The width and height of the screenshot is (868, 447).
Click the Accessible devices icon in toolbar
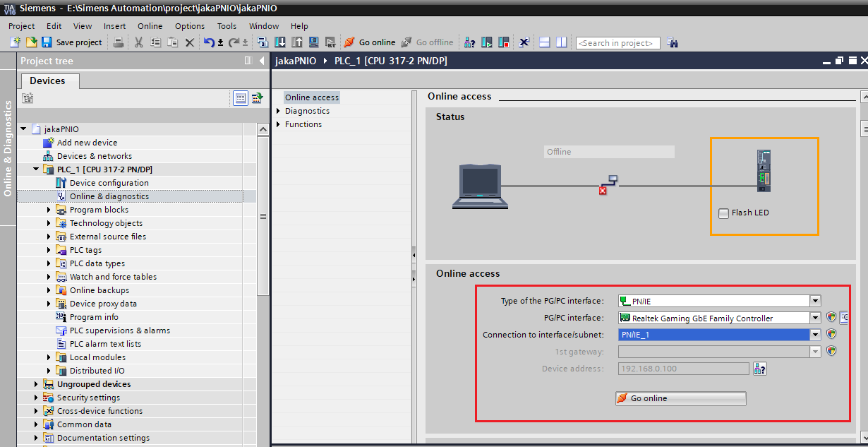[469, 42]
